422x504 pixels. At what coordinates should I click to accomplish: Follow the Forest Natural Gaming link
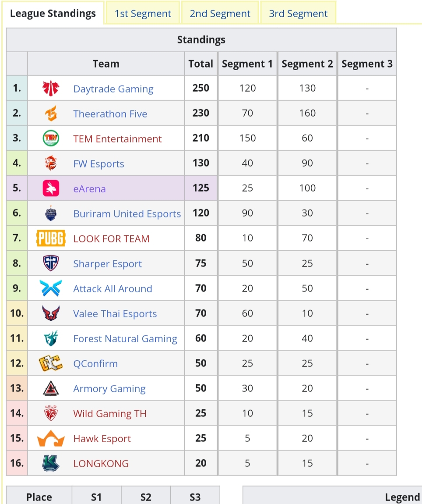click(125, 338)
